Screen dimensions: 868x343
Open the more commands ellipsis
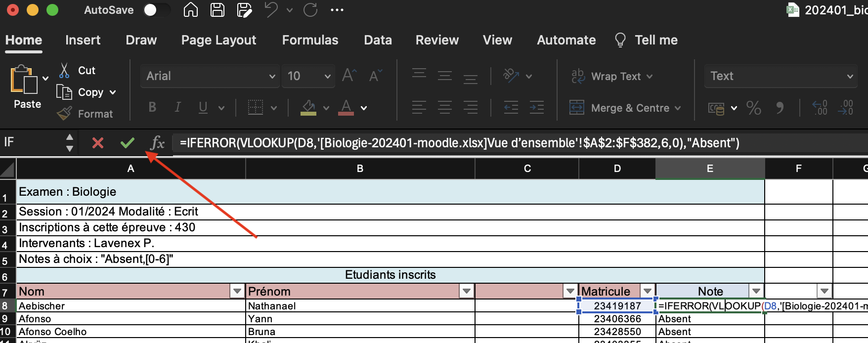coord(337,10)
